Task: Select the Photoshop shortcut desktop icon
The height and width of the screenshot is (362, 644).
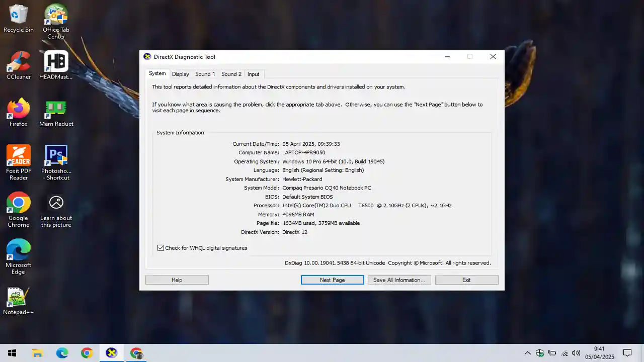Action: [56, 162]
